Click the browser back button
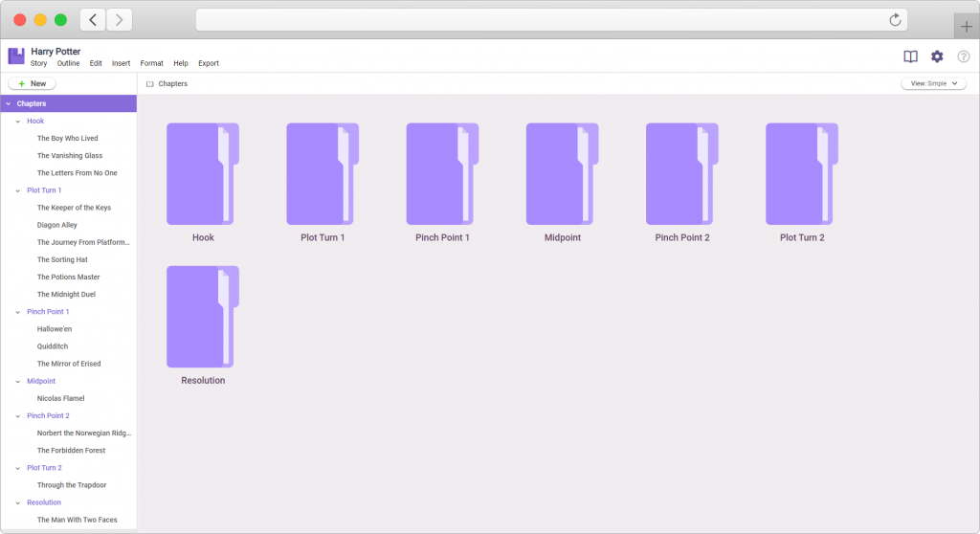The width and height of the screenshot is (980, 534). 93,20
